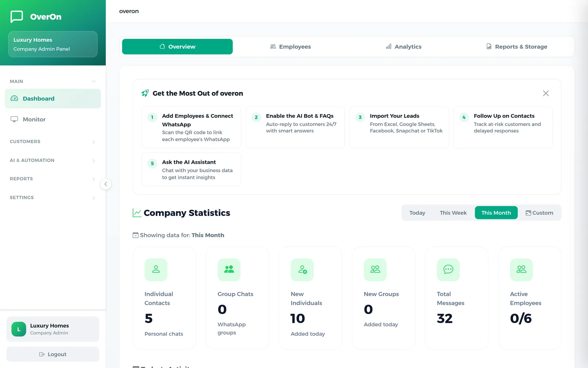Open the Employees tab
Screen dimensions: 588x368
pyautogui.click(x=290, y=47)
